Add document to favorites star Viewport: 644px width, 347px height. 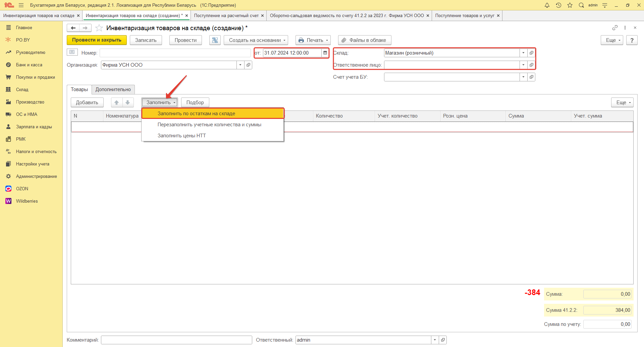coord(99,28)
